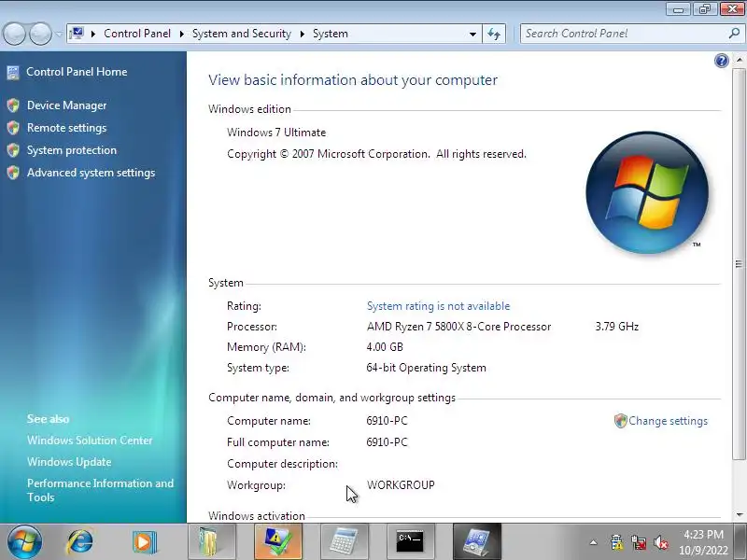Select System breadcrumb item
Viewport: 747px width, 560px height.
click(331, 34)
